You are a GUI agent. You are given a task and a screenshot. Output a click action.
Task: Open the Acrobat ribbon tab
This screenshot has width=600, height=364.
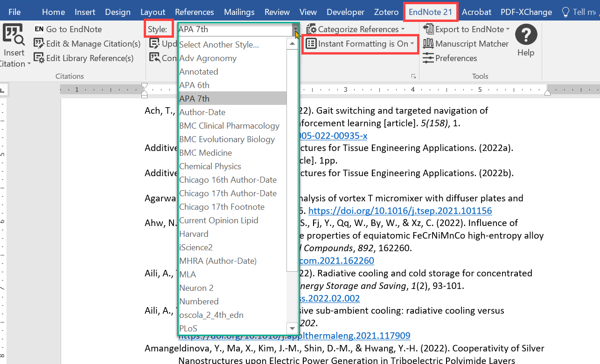(476, 12)
